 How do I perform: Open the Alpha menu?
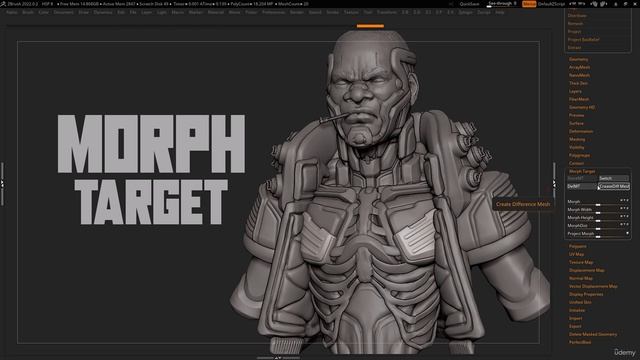click(x=12, y=12)
